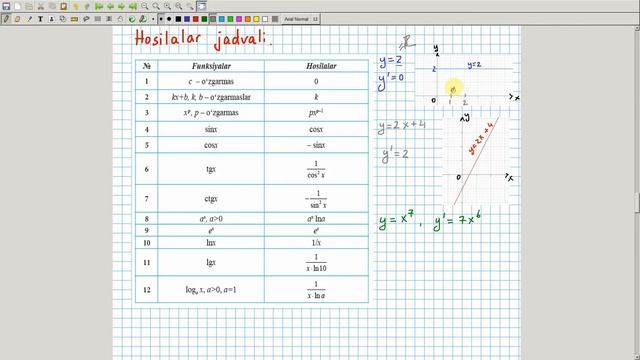Viewport: 640px width, 360px height.
Task: Click the scrollbar up arrow
Action: click(637, 28)
